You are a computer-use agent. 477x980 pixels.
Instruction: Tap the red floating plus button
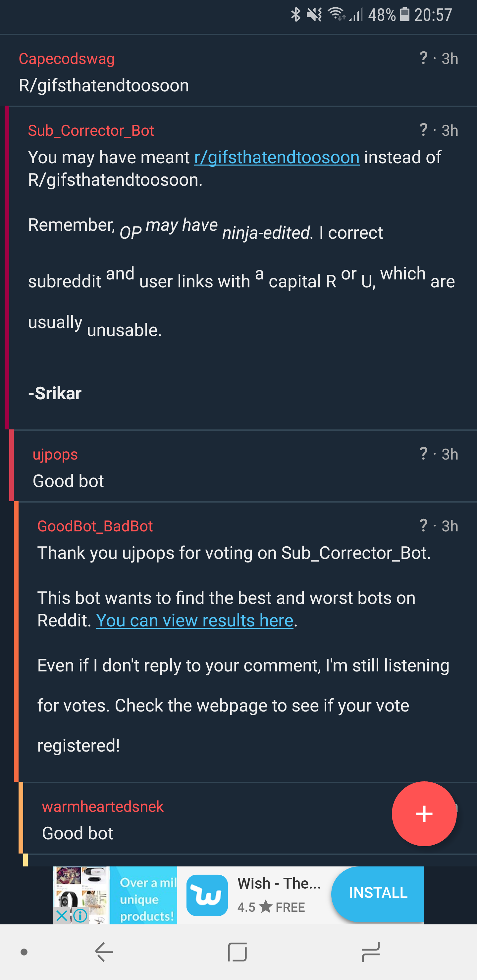click(424, 813)
